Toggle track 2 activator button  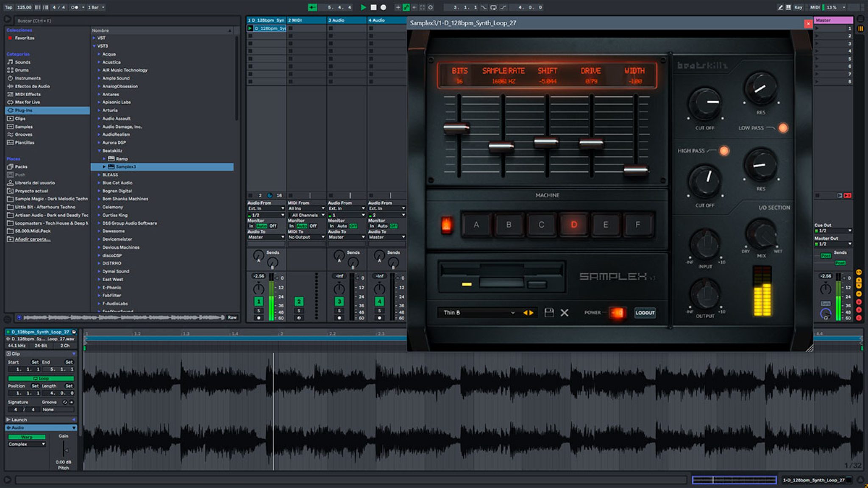click(299, 301)
